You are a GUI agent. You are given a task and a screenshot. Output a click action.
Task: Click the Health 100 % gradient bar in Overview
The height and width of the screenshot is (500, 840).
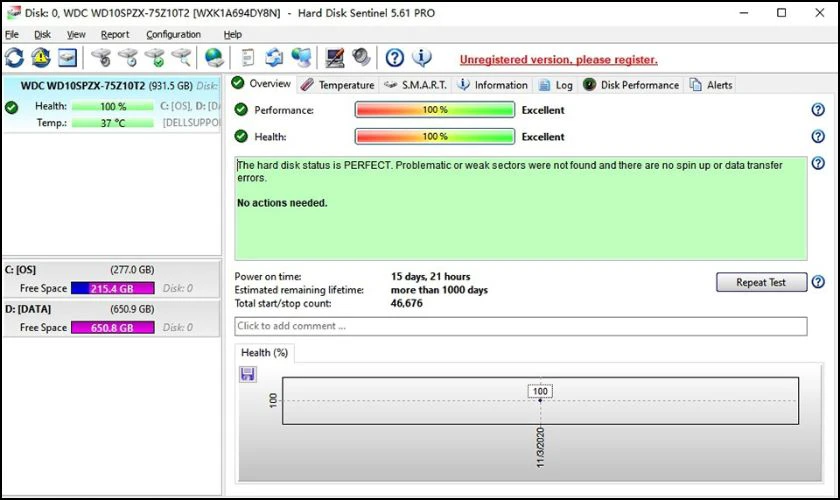[434, 136]
